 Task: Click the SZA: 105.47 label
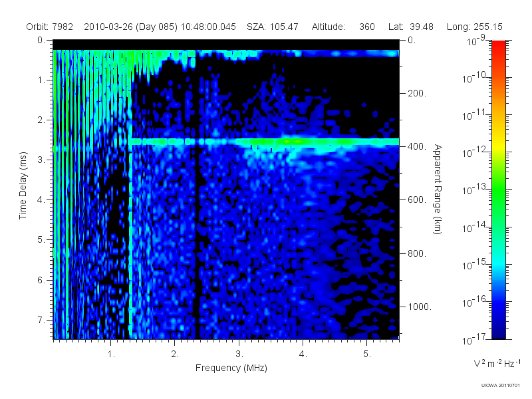coord(273,27)
